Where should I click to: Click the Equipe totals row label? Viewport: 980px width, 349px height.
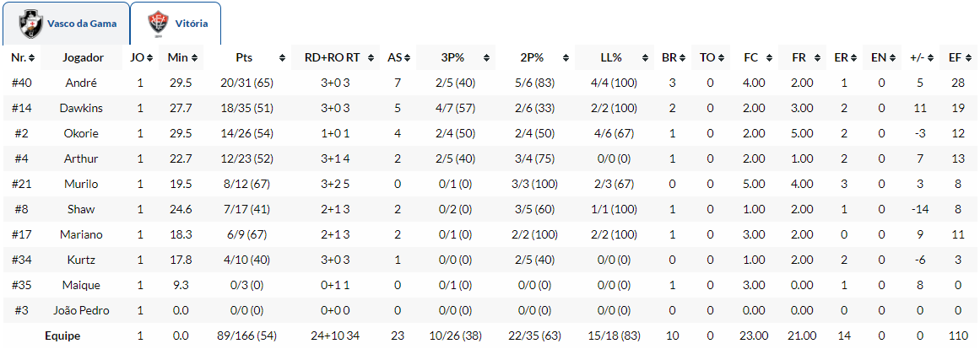(x=62, y=336)
